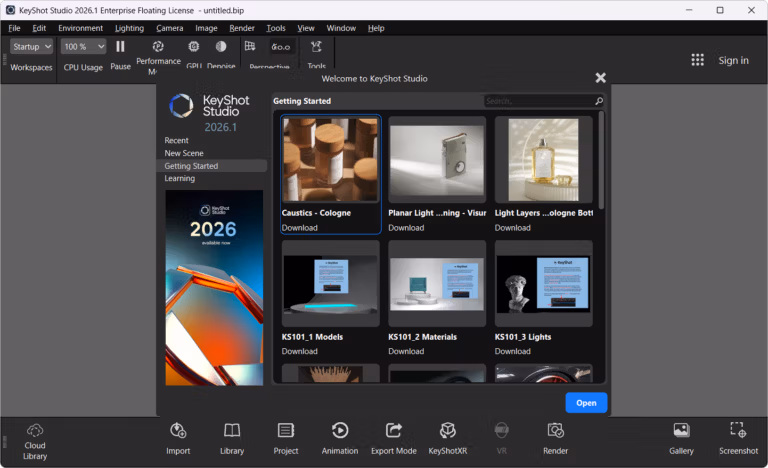Screen dimensions: 768x468
Task: Select the KS101_2 Materials thumbnail
Action: [437, 283]
